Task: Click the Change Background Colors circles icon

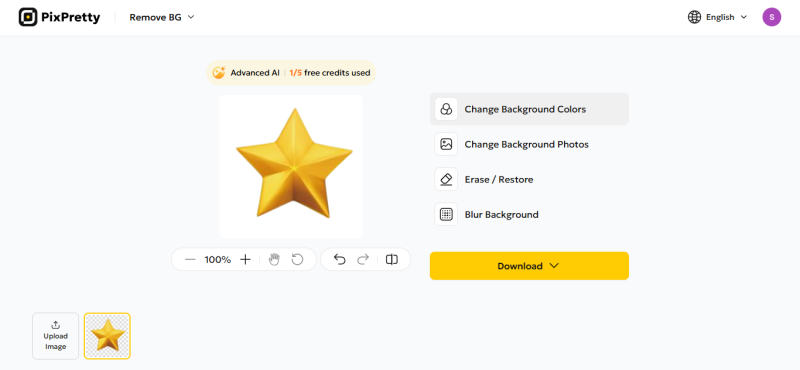Action: pos(446,109)
